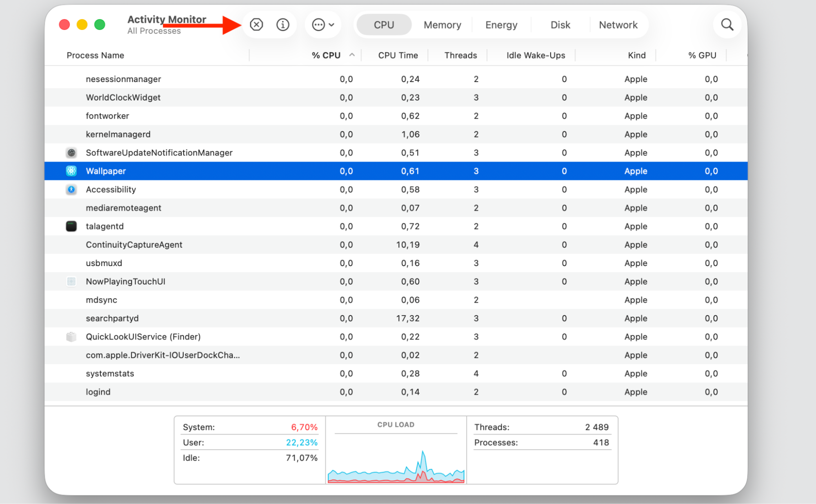Click the Idle percentage value 71,07%
Viewport: 816px width, 504px height.
point(302,458)
